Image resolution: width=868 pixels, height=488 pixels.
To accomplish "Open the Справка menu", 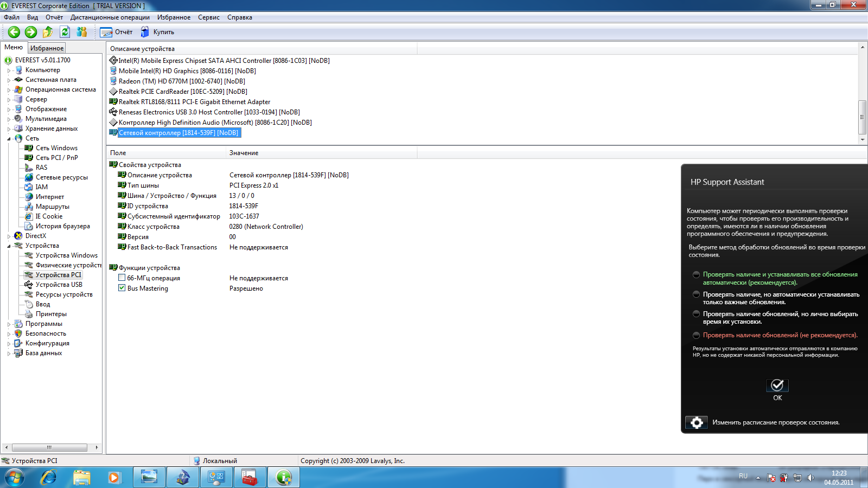I will pyautogui.click(x=240, y=17).
